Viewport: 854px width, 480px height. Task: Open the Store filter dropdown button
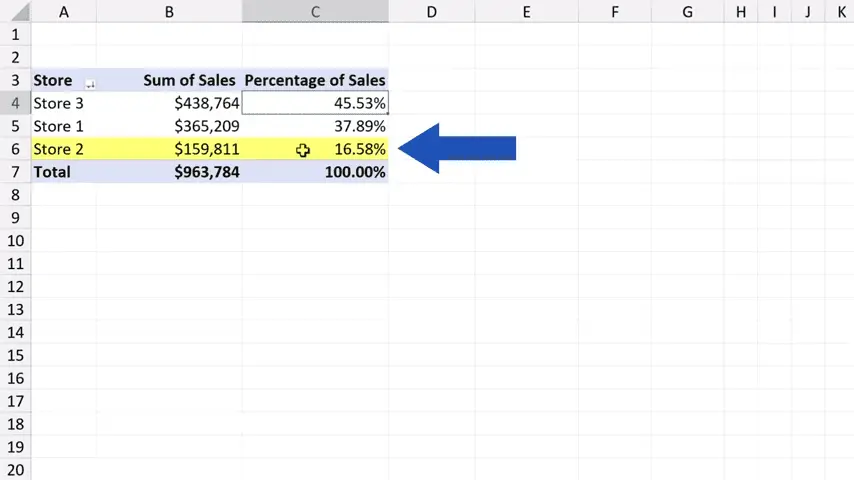tap(90, 82)
